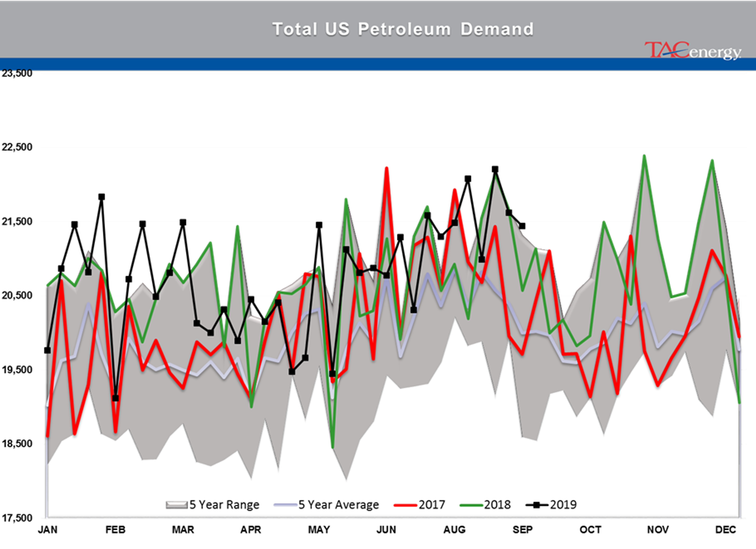Image resolution: width=756 pixels, height=549 pixels.
Task: Click the NOV x-axis label
Action: (x=658, y=530)
